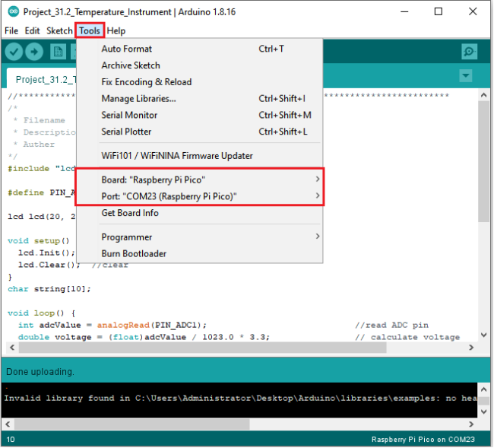Open the Programmer submenu entry
Viewport: 494px width, 448px height.
(x=199, y=237)
